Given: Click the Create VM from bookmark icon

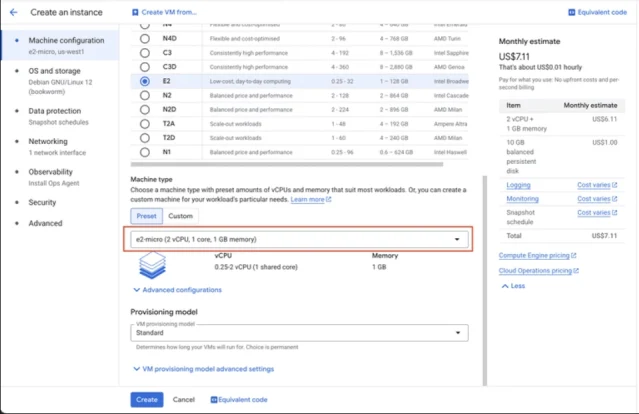Looking at the screenshot, I should [x=135, y=12].
